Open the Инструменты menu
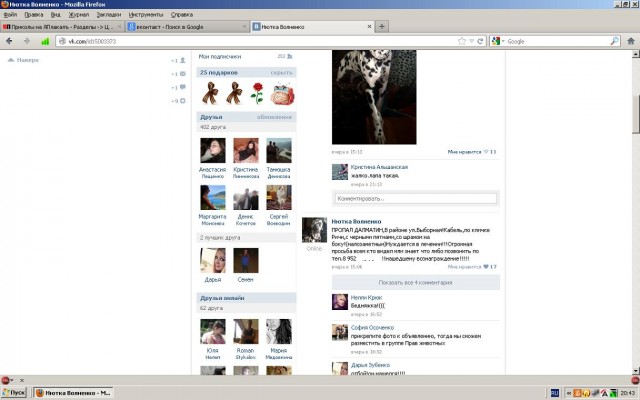The image size is (640, 400). pyautogui.click(x=146, y=15)
